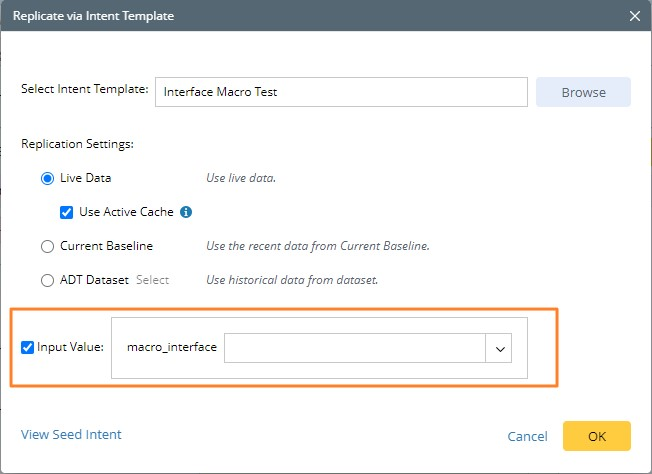Select the ADT Dataset radio option
The width and height of the screenshot is (652, 474).
point(47,280)
